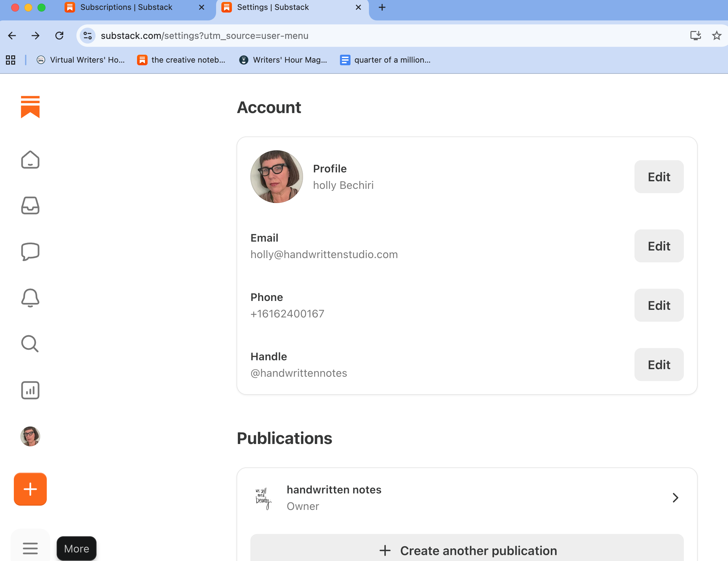728x561 pixels.
Task: Open the More hamburger menu
Action: click(30, 548)
